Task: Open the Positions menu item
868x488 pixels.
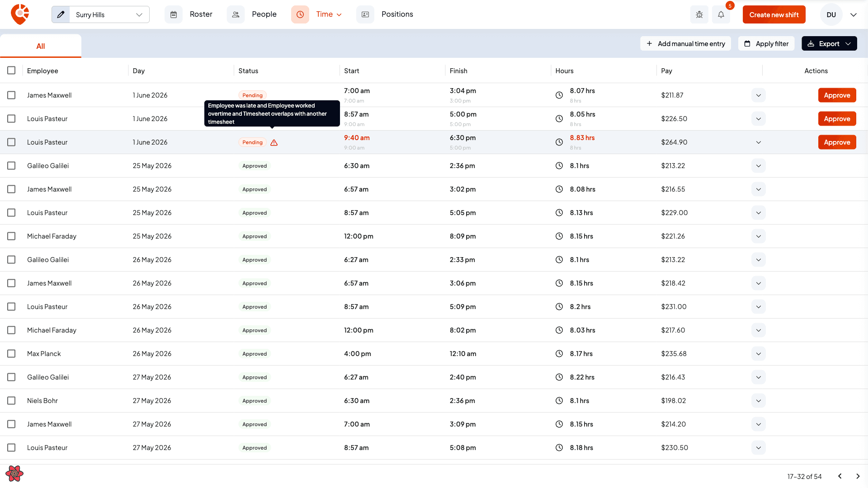Action: (397, 14)
